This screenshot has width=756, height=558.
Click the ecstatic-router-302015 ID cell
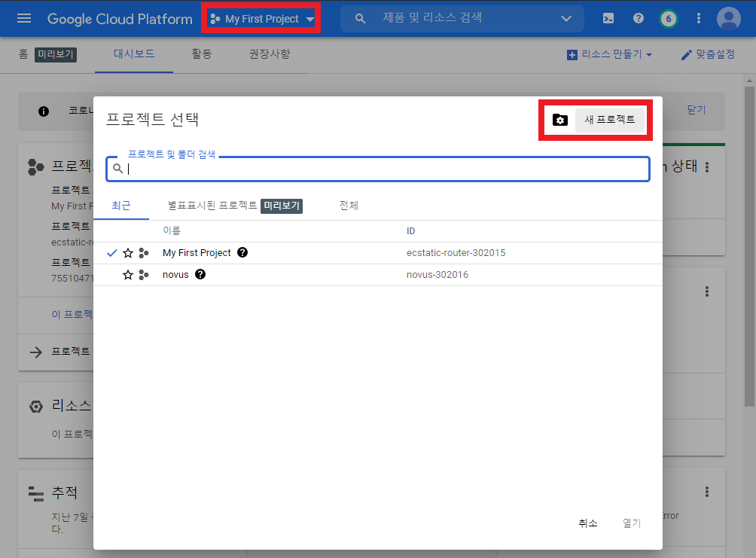click(456, 253)
